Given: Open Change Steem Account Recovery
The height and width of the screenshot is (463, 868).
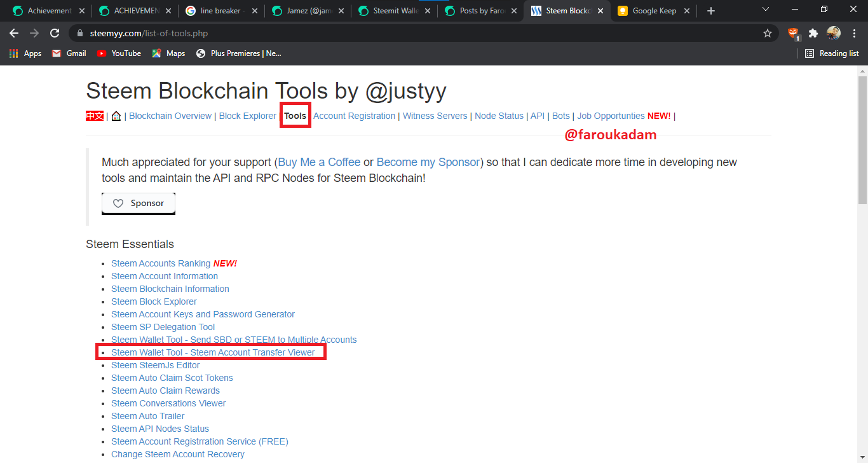Looking at the screenshot, I should click(x=178, y=454).
